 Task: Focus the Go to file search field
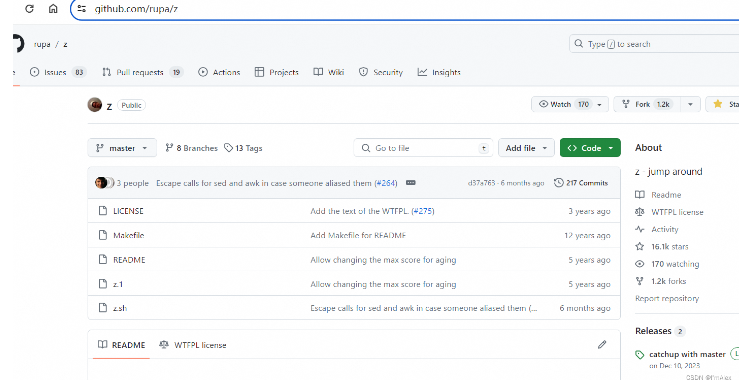(x=424, y=148)
